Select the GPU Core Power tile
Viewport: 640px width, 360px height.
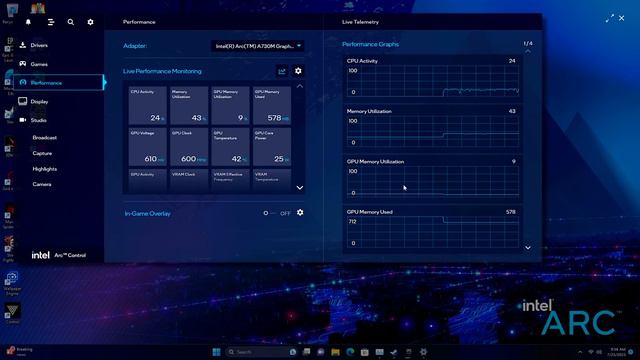[x=272, y=147]
